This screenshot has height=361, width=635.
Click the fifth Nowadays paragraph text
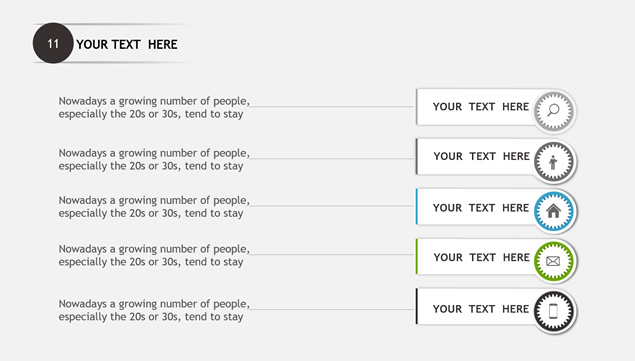[154, 310]
